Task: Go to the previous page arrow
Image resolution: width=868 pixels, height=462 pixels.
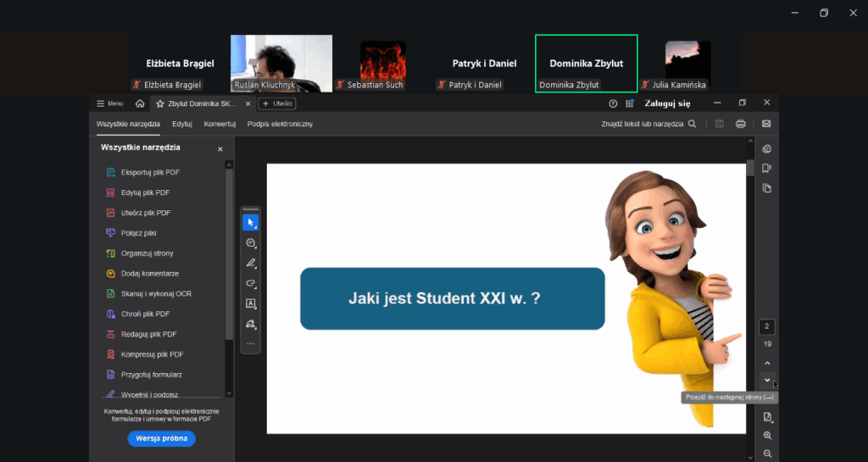Action: pyautogui.click(x=767, y=364)
